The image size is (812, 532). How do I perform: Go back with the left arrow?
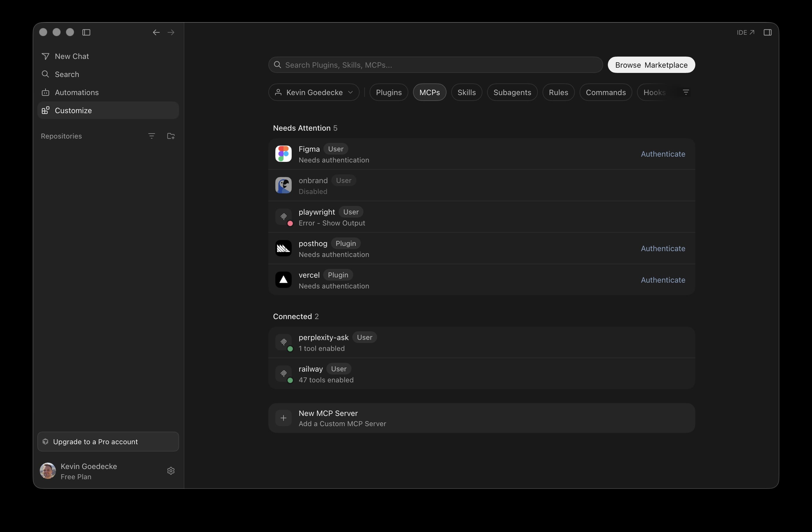coord(156,32)
